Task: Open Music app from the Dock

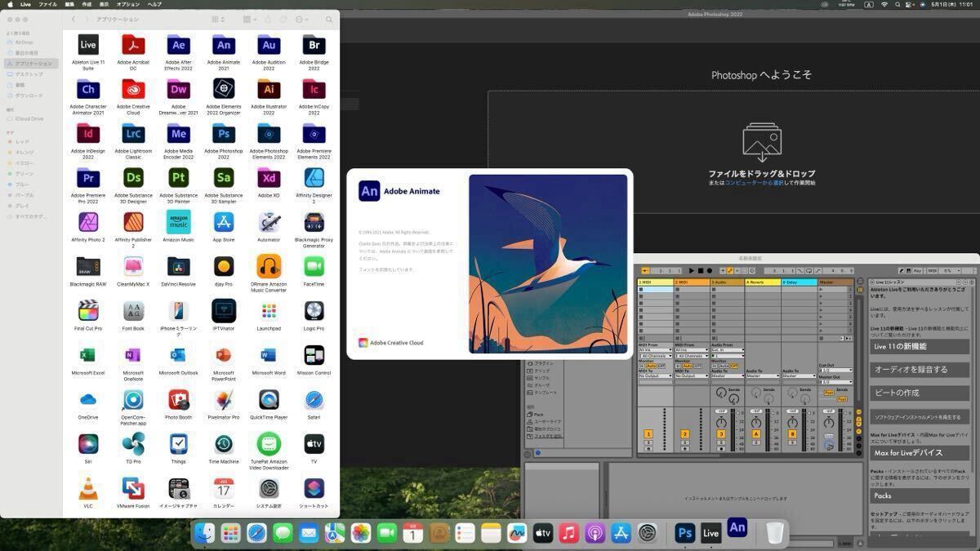Action: coord(569,533)
